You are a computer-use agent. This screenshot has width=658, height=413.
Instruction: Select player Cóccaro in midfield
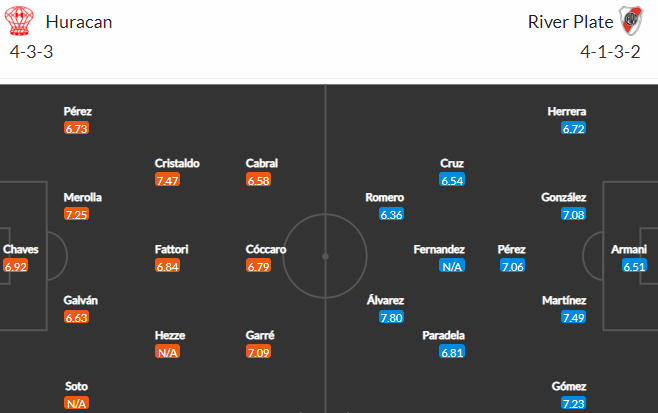tap(266, 249)
